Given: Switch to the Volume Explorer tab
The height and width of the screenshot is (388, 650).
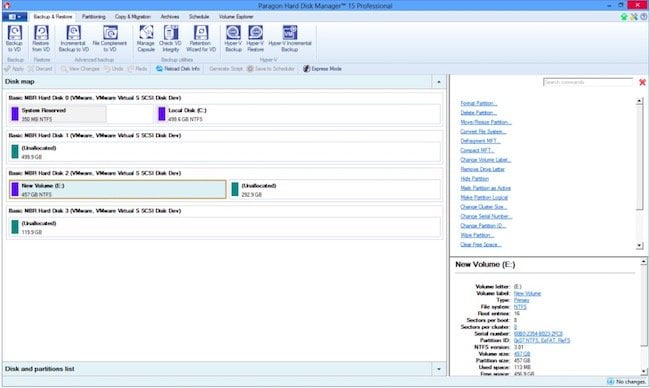Looking at the screenshot, I should tap(236, 17).
